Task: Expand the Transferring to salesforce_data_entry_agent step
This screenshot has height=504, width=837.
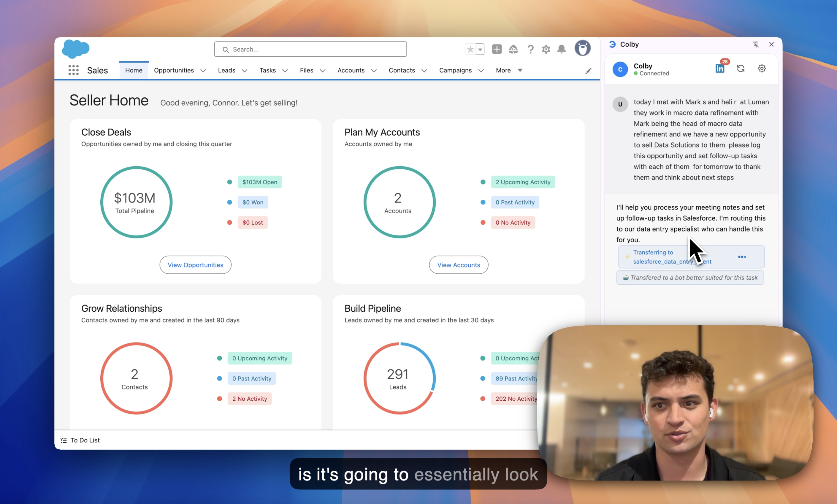Action: point(691,257)
